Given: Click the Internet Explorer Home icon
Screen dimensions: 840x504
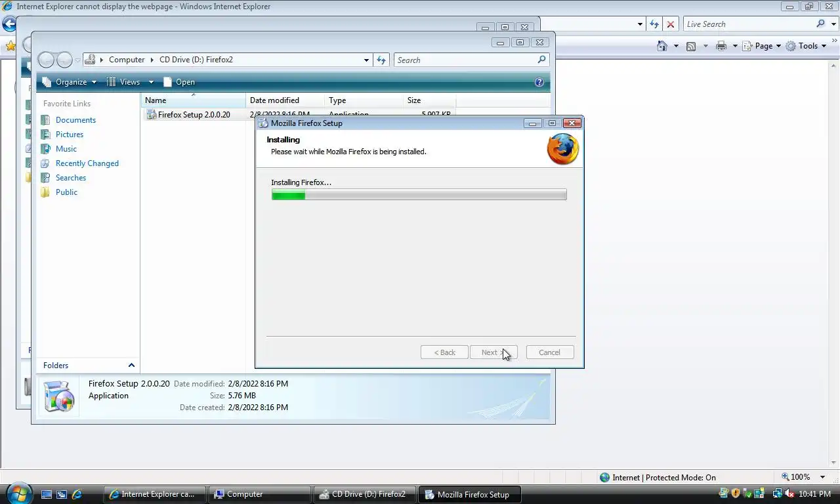Looking at the screenshot, I should point(662,46).
